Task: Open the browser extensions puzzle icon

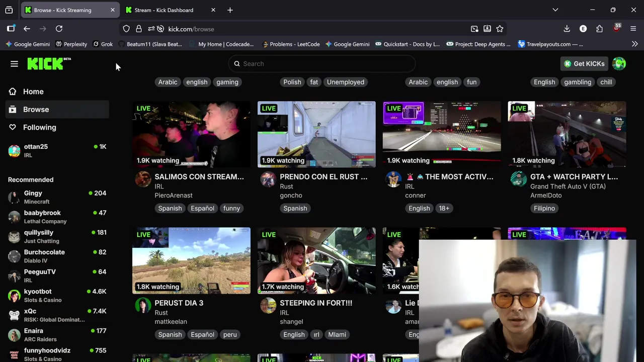Action: (599, 29)
